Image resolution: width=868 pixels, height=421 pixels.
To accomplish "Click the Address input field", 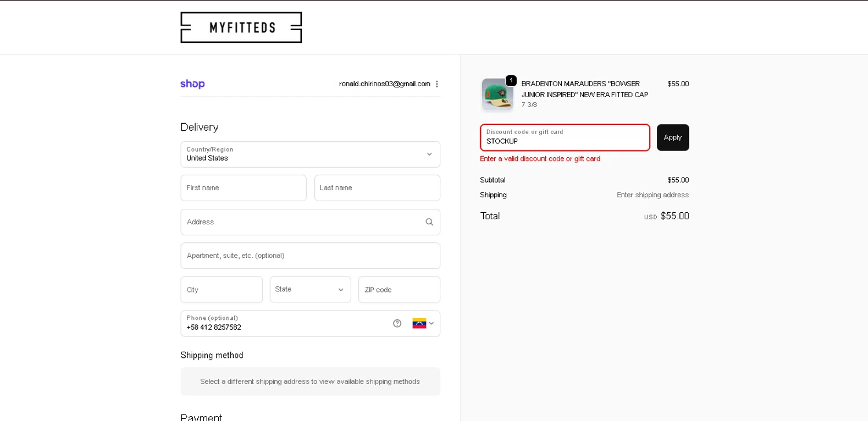I will (310, 222).
